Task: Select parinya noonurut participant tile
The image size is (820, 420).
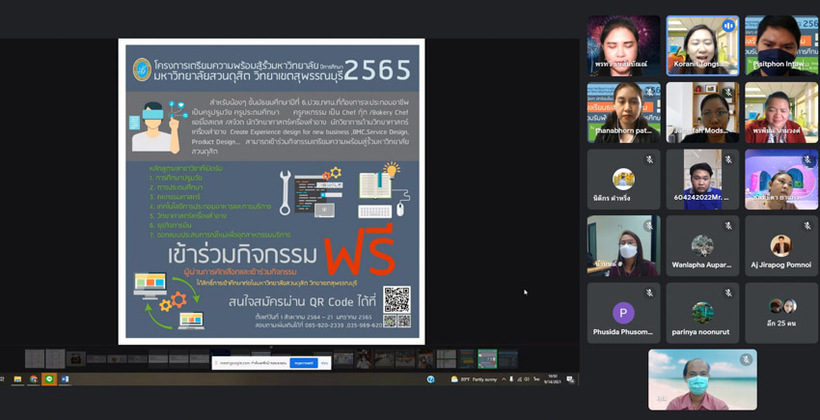Action: pyautogui.click(x=702, y=313)
